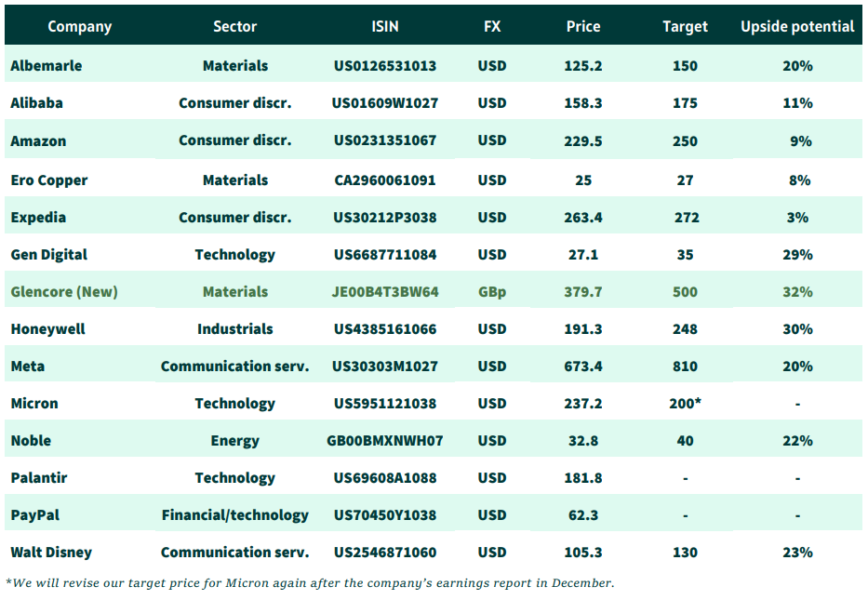Select the Glencore (New) company cell
The height and width of the screenshot is (600, 868).
pos(64,292)
